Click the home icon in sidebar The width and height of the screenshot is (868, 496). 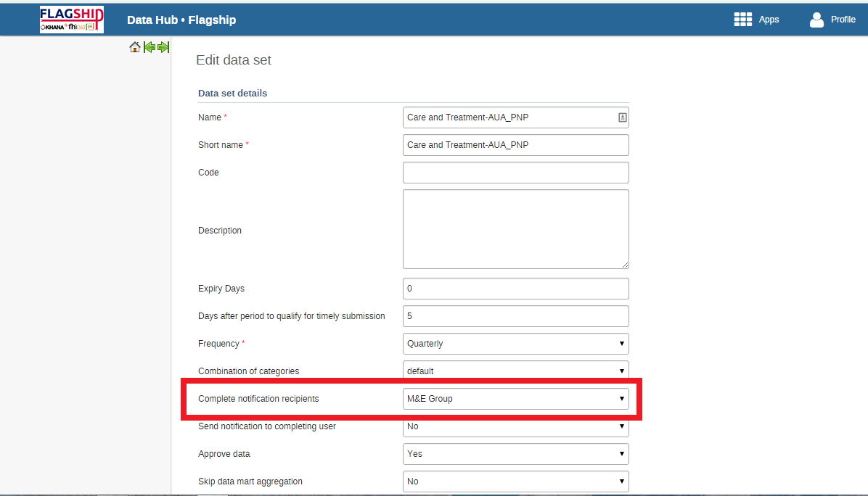click(134, 47)
